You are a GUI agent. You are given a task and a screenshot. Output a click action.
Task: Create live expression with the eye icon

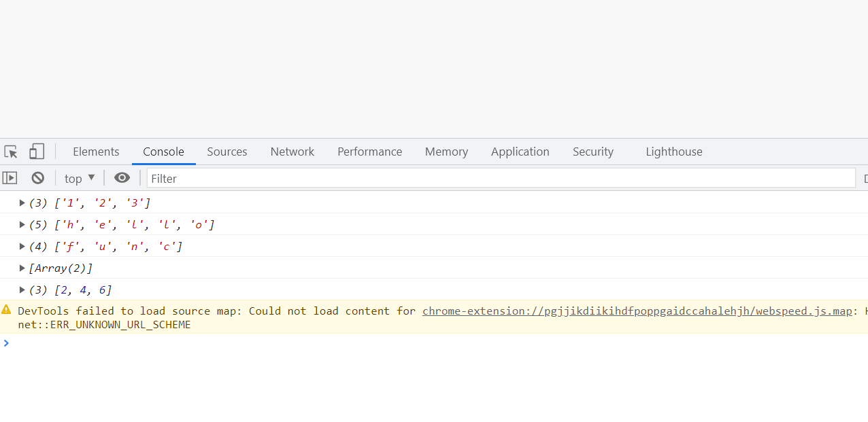122,178
